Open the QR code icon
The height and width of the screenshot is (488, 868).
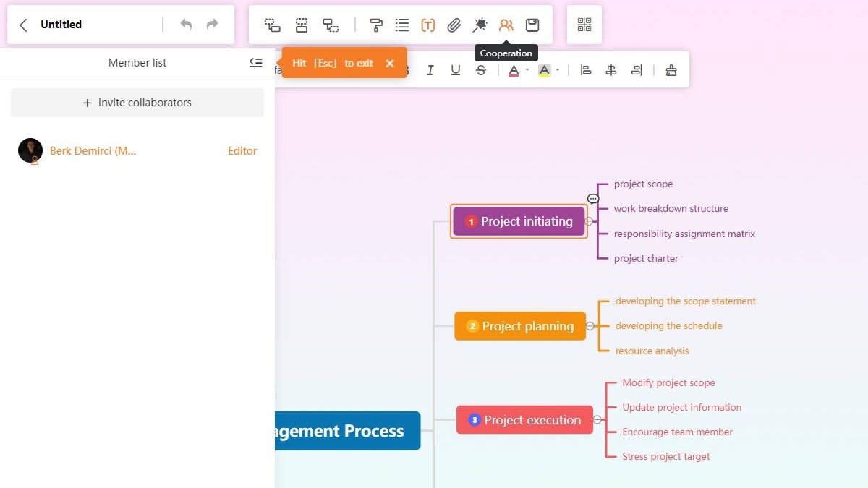pyautogui.click(x=584, y=25)
